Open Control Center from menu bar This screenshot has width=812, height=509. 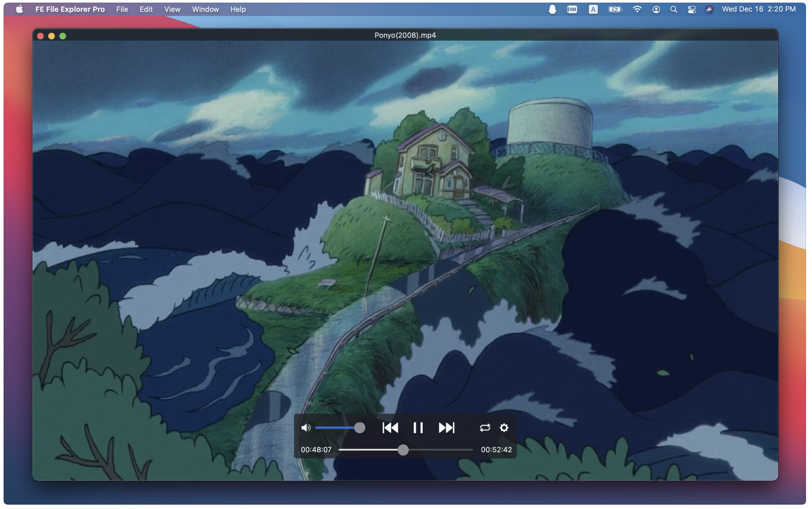[x=691, y=9]
